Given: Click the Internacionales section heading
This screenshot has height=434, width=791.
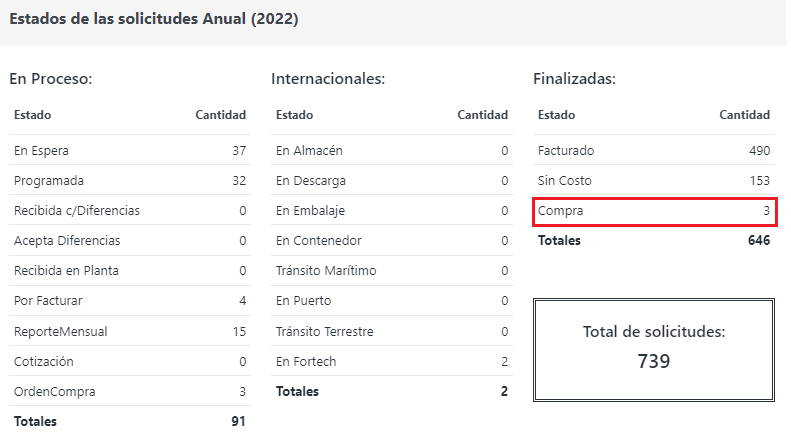Looking at the screenshot, I should pyautogui.click(x=328, y=78).
